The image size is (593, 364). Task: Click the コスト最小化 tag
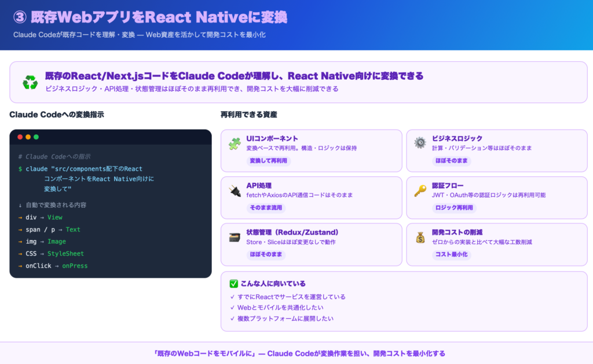point(451,255)
